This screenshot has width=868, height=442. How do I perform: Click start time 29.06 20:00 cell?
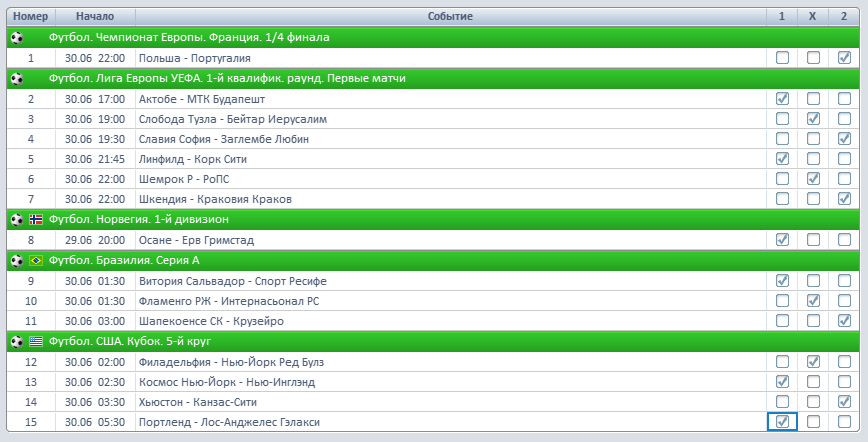pos(95,240)
